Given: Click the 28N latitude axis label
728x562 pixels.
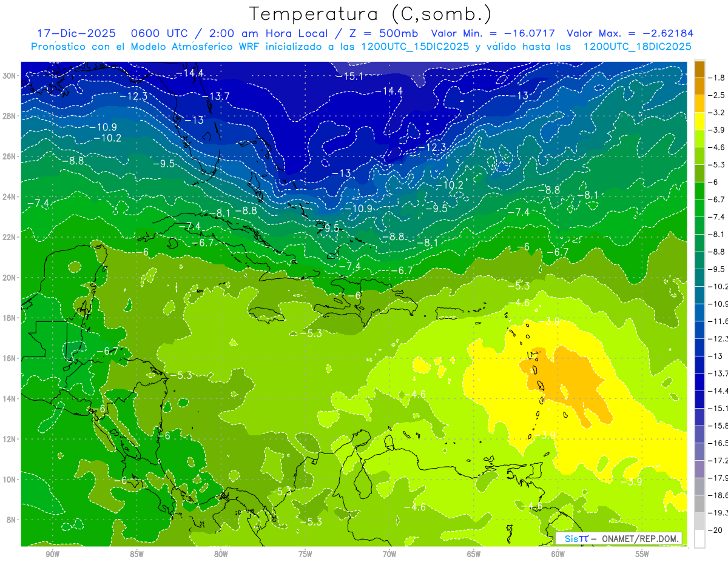Looking at the screenshot, I should click(x=10, y=116).
